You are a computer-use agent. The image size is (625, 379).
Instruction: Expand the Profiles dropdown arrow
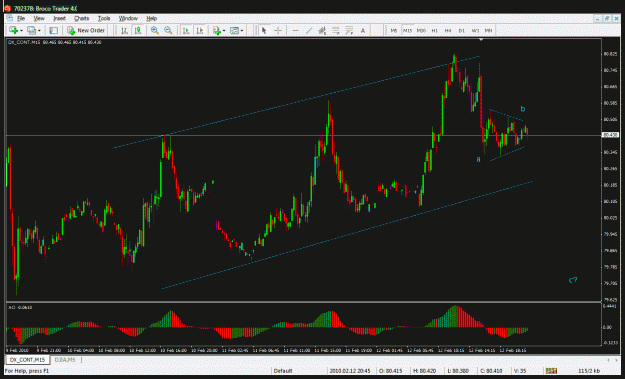tap(39, 31)
